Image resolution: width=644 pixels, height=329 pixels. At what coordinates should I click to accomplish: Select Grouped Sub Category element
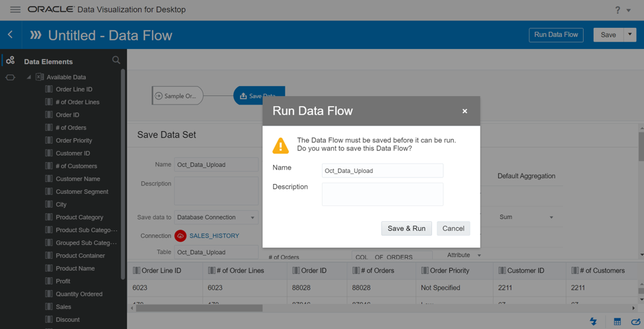(87, 243)
